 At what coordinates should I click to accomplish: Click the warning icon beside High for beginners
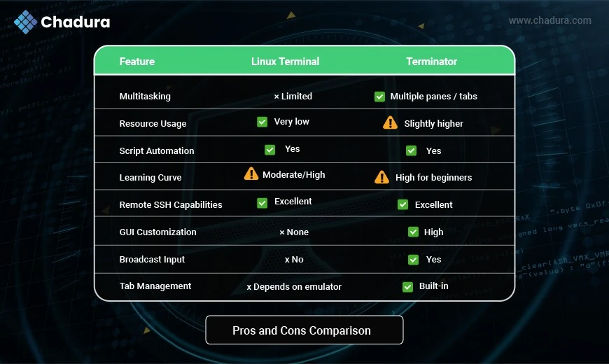[x=381, y=177]
